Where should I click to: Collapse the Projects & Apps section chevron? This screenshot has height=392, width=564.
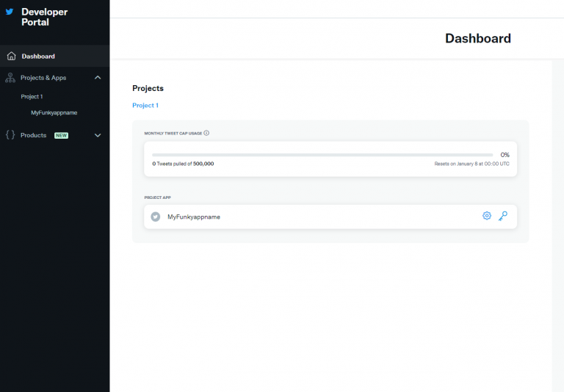point(98,78)
